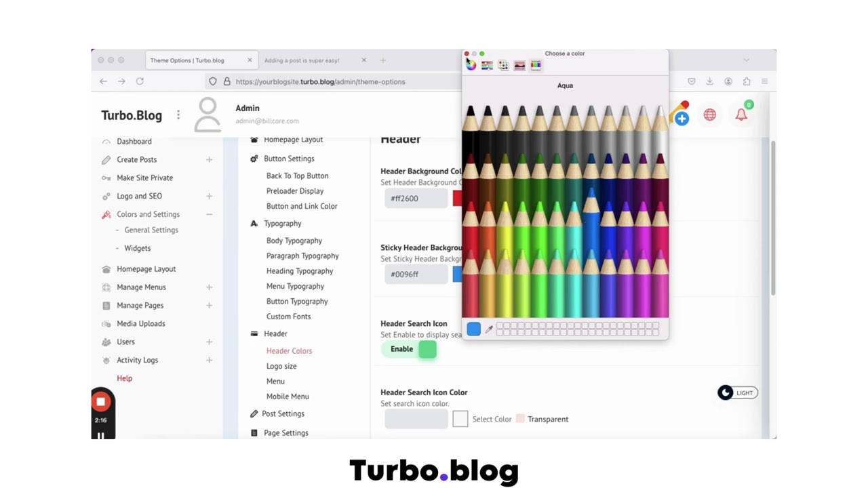The image size is (868, 488).
Task: Open the three-dot menu beside Turbo.Blog
Action: point(178,115)
